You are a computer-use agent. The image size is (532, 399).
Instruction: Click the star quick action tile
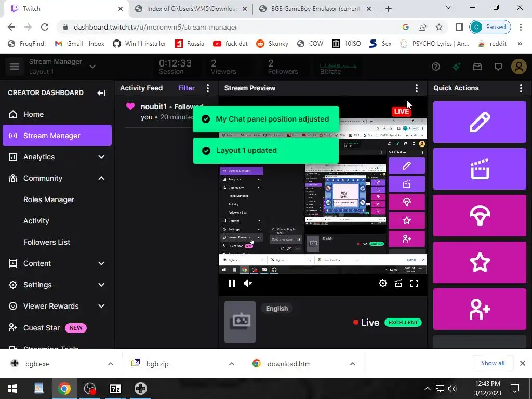tap(480, 262)
